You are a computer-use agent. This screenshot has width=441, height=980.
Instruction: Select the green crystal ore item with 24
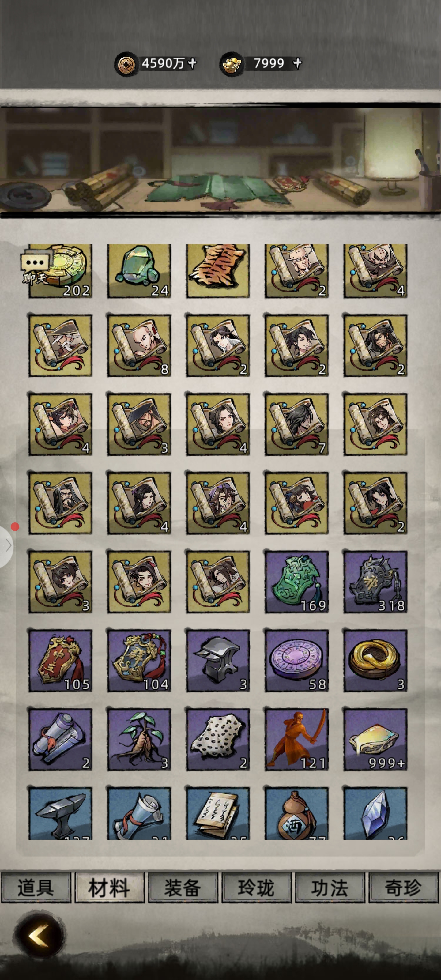pyautogui.click(x=139, y=271)
